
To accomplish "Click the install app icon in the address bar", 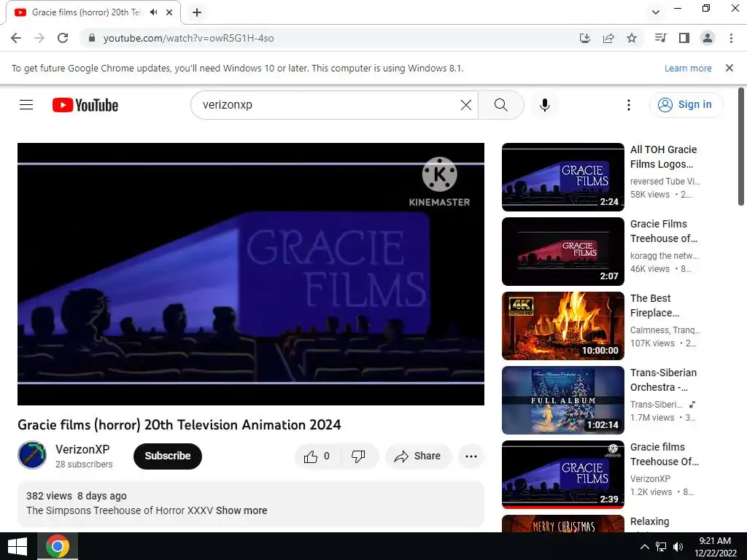I will coord(584,38).
